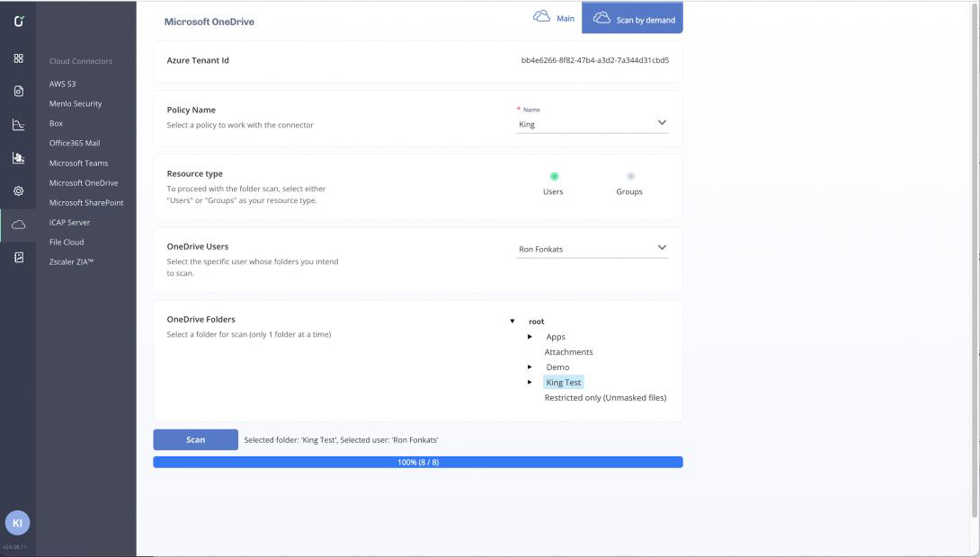Click the cloud icon beside the Main tab
Screen dimensions: 980x557
pyautogui.click(x=541, y=17)
